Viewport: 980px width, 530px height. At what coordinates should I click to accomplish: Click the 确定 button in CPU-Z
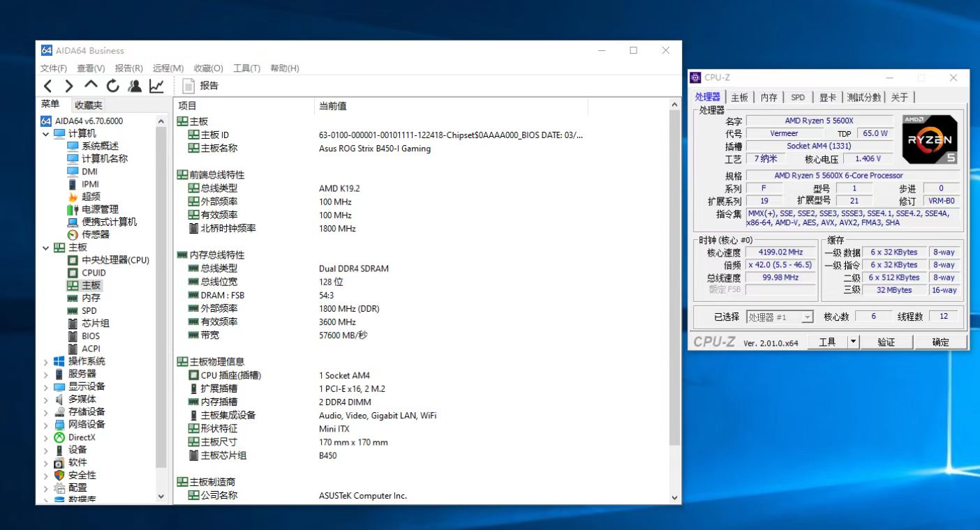940,342
